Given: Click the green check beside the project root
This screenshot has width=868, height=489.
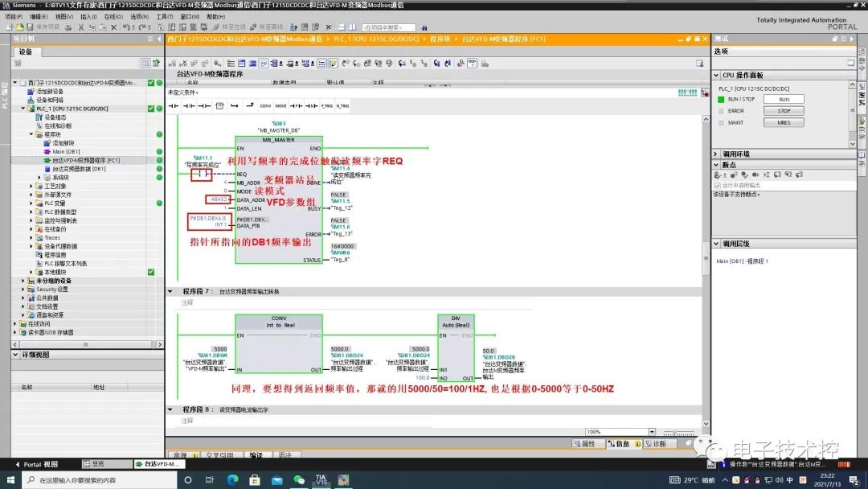Looking at the screenshot, I should tap(150, 83).
